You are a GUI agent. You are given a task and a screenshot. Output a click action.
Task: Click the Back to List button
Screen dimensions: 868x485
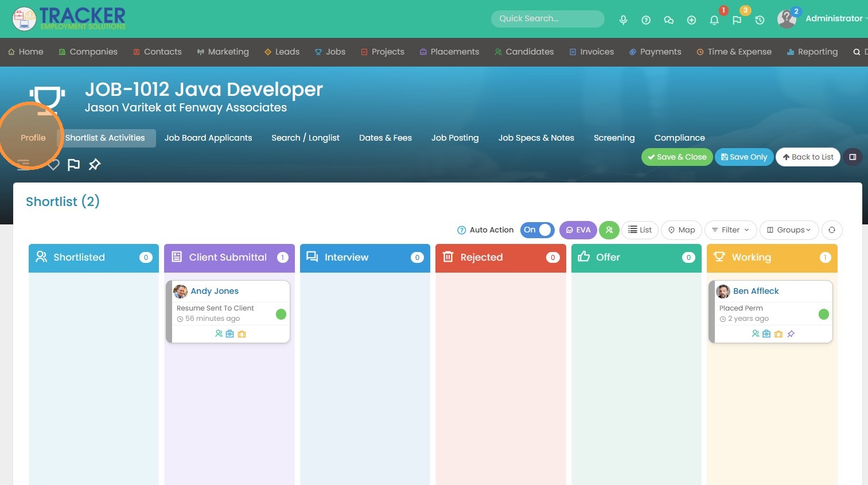pos(808,157)
